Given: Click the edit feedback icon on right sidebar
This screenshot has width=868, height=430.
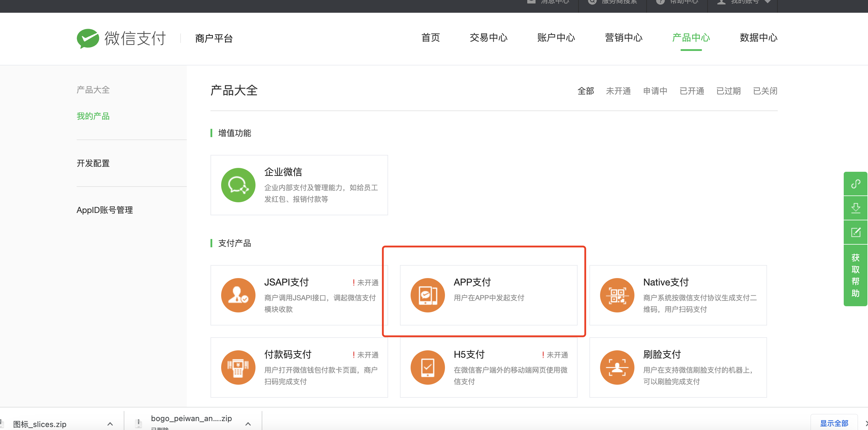Looking at the screenshot, I should point(855,232).
